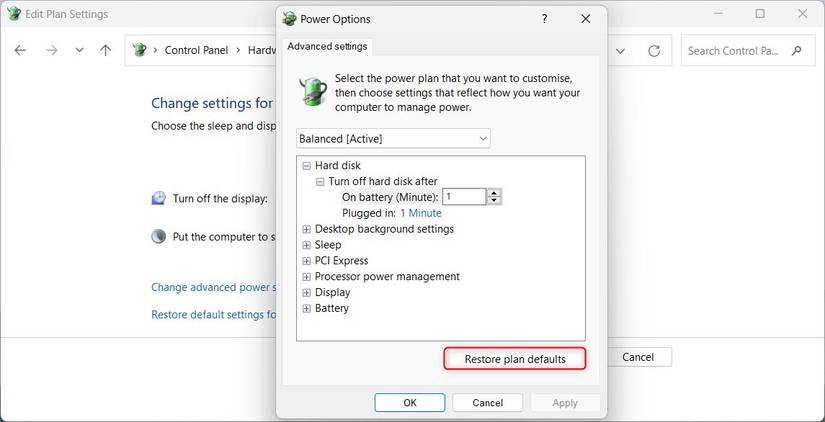Image resolution: width=825 pixels, height=422 pixels.
Task: Expand the Desktop background settings node
Action: pos(306,229)
